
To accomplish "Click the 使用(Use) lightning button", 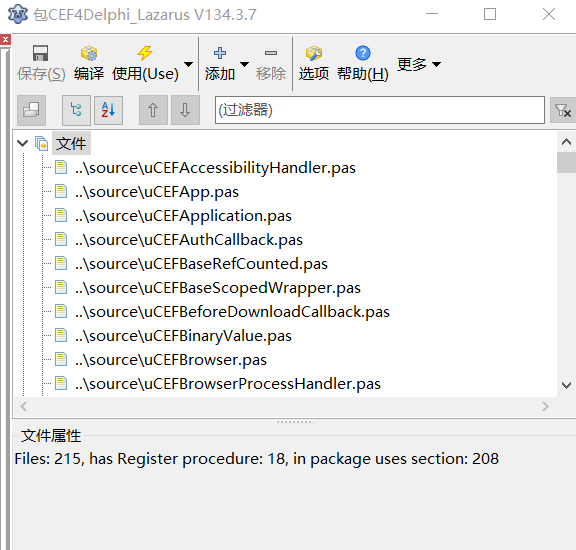I will click(x=145, y=63).
